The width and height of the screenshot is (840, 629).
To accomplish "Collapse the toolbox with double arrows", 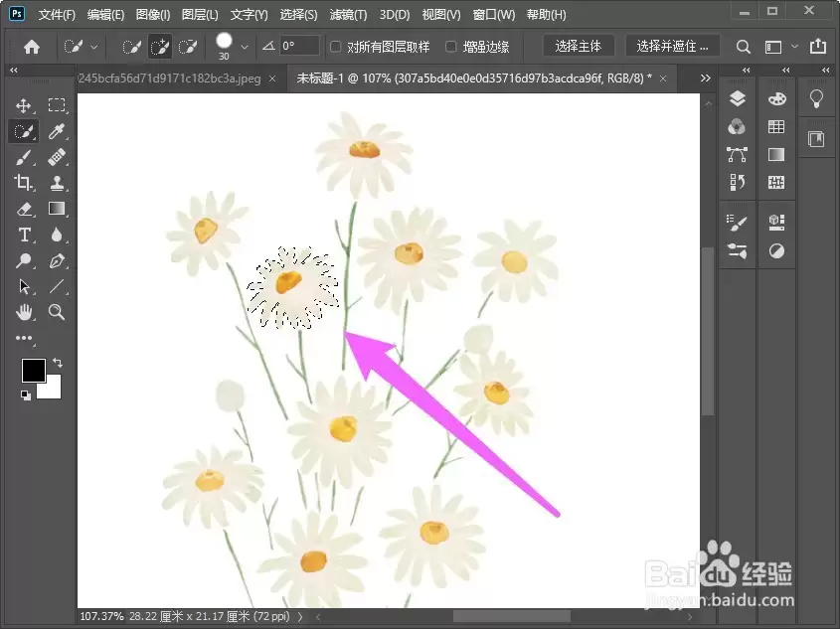I will point(13,70).
